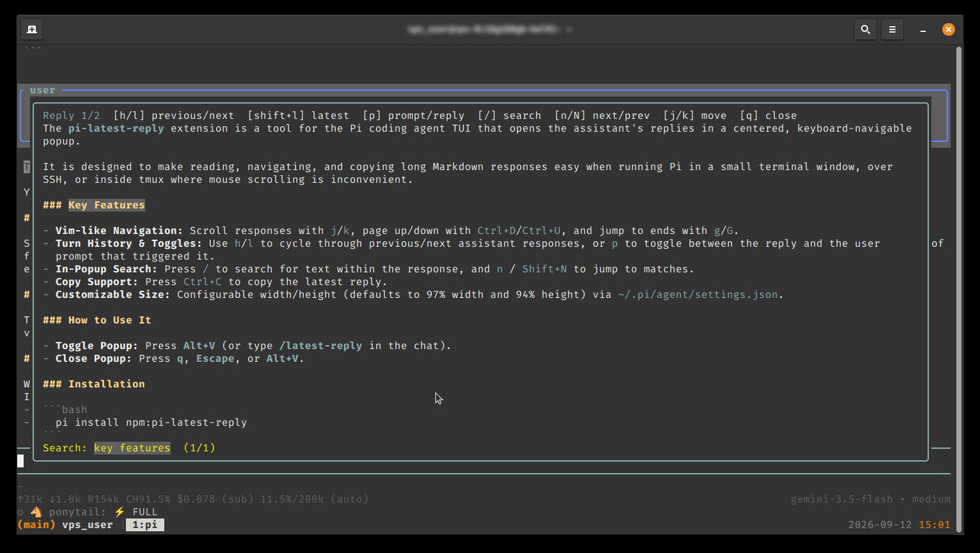This screenshot has width=980, height=553.
Task: Click the clock '15:01' in status bar
Action: pos(935,525)
